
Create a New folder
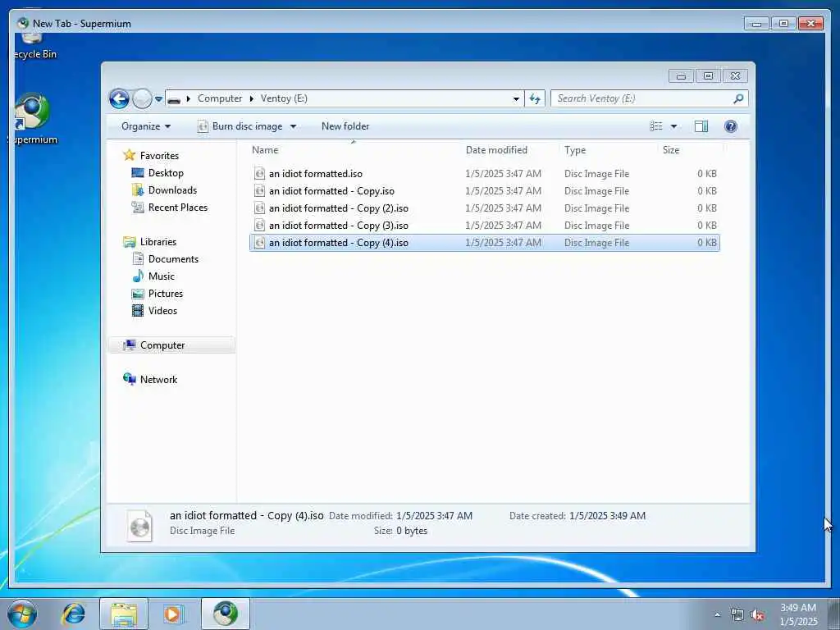point(345,126)
